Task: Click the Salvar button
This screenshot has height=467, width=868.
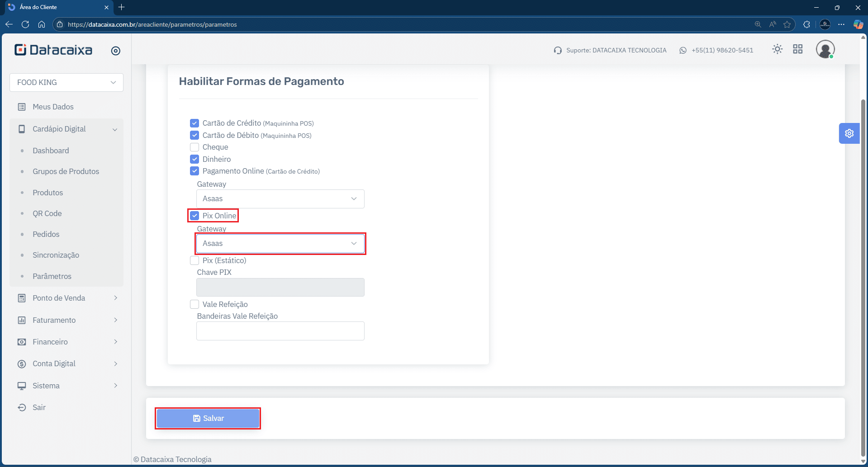Action: pos(208,419)
